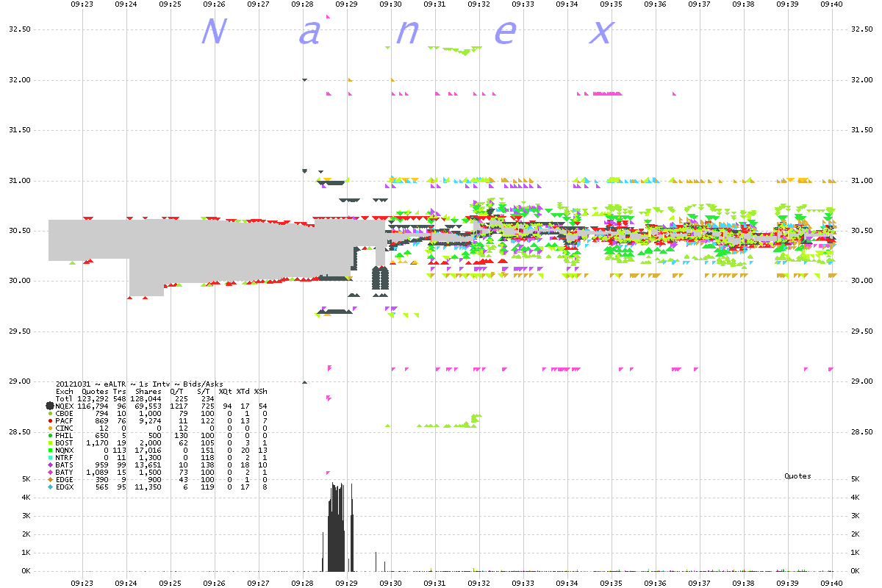Click the CINC orange circle legend marker

click(50, 429)
